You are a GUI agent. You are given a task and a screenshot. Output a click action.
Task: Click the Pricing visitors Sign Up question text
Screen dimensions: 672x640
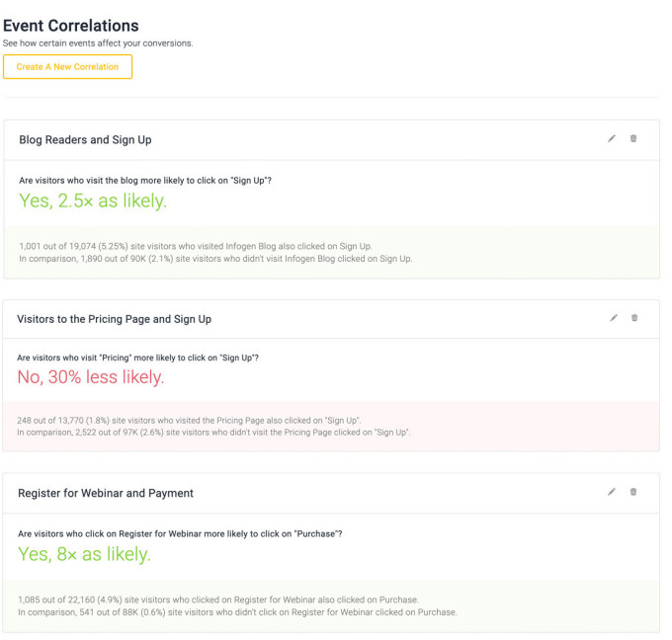click(x=138, y=358)
